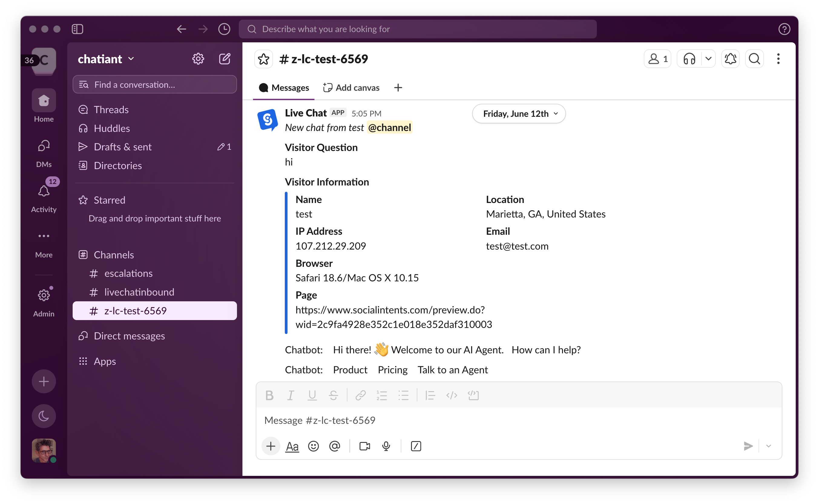The width and height of the screenshot is (819, 504).
Task: Toggle italic formatting
Action: [291, 395]
